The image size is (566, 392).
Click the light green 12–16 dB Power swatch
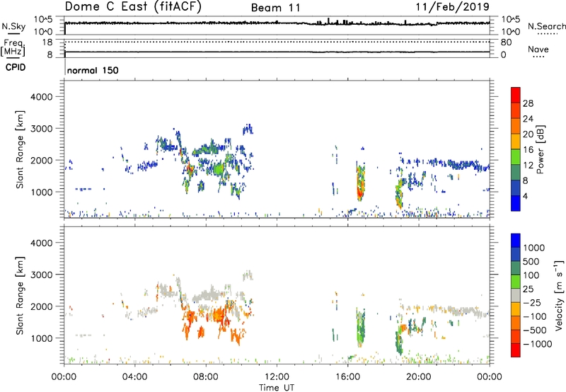(x=516, y=156)
